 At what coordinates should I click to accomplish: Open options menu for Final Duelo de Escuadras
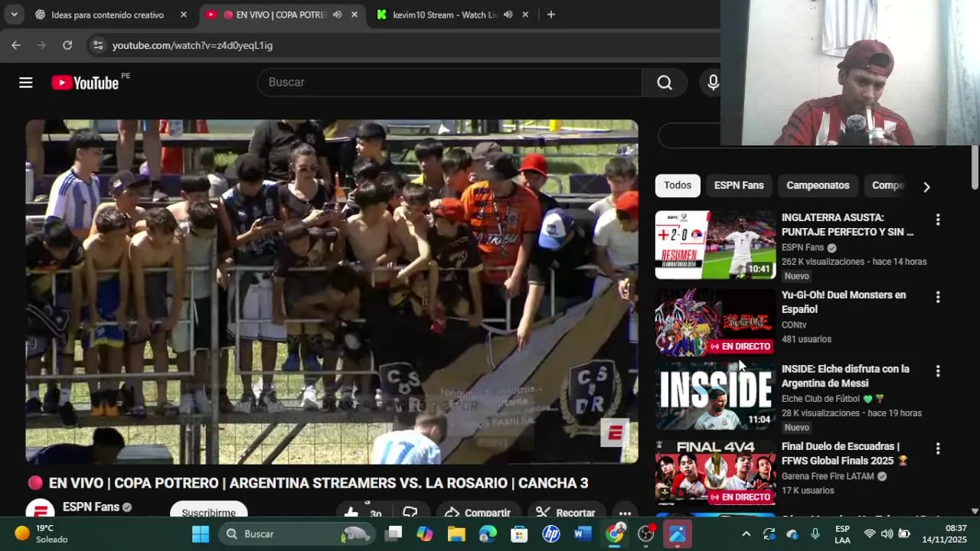[938, 448]
